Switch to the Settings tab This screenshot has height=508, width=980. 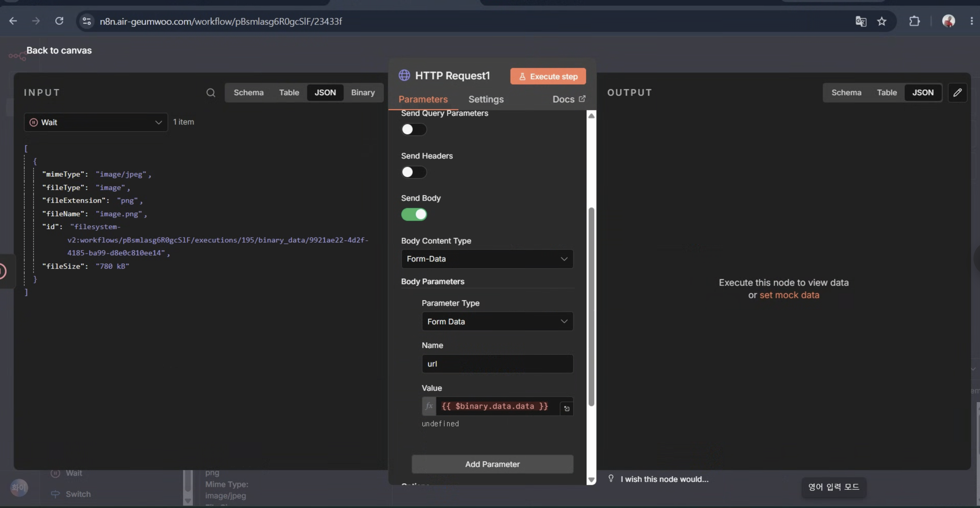(486, 99)
